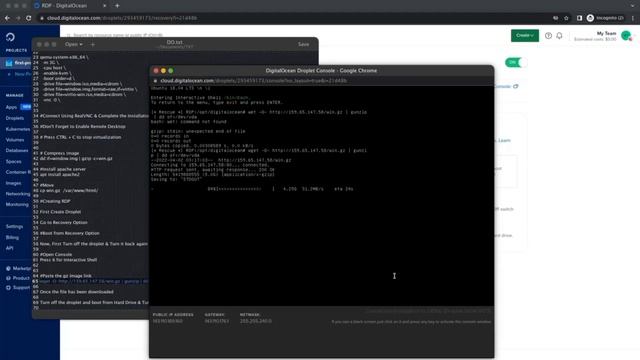Open Settings in the sidebar
This screenshot has height=360, width=640.
click(14, 227)
